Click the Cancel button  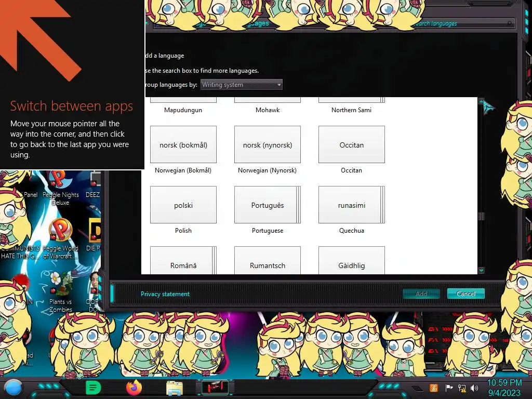click(x=466, y=294)
